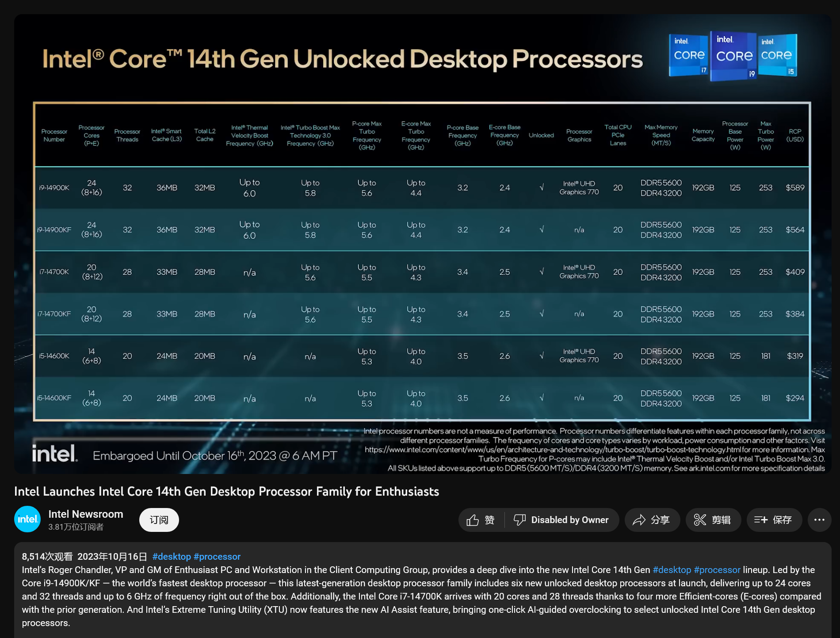Click the i9-14900K 24 (8+16) cores cell

[92, 188]
